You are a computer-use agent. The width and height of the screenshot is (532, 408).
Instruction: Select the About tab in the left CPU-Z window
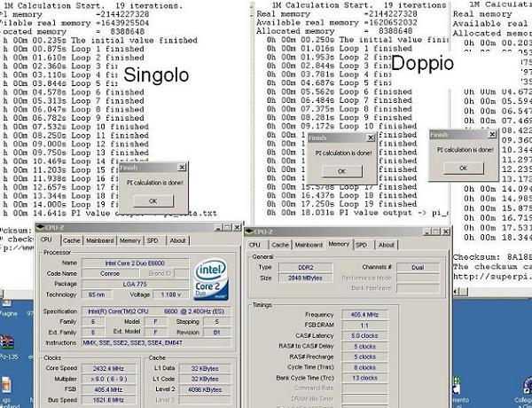[x=178, y=240]
